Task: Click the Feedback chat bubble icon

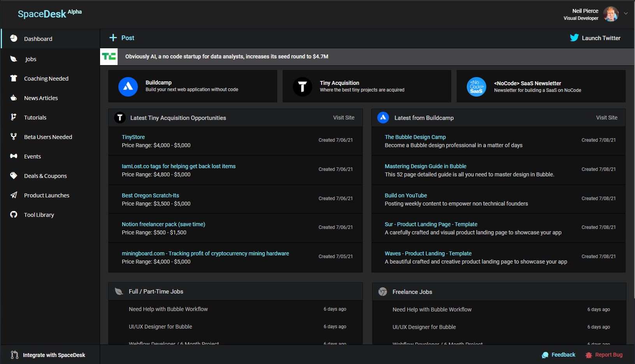Action: (545, 355)
